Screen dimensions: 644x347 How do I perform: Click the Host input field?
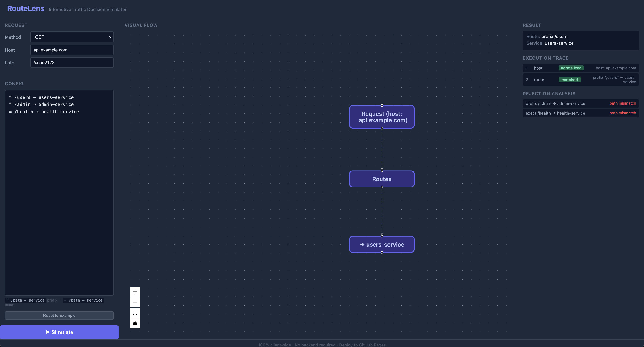pos(72,50)
